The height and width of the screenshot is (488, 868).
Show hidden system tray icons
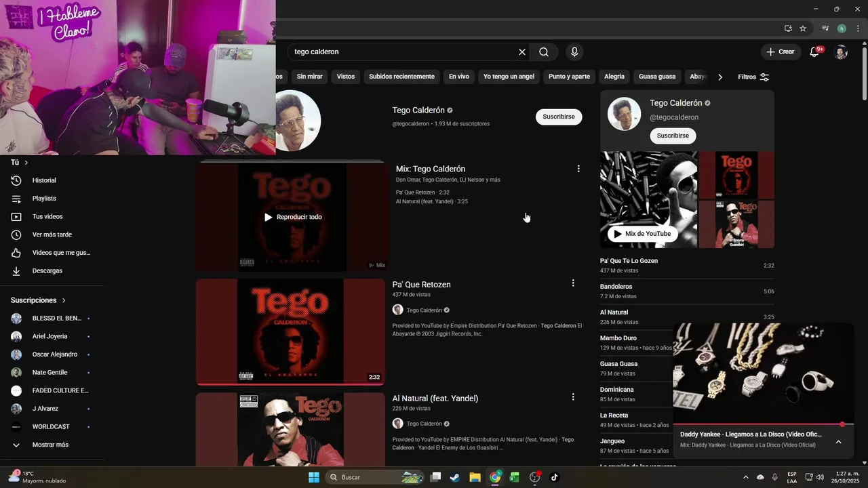(746, 477)
